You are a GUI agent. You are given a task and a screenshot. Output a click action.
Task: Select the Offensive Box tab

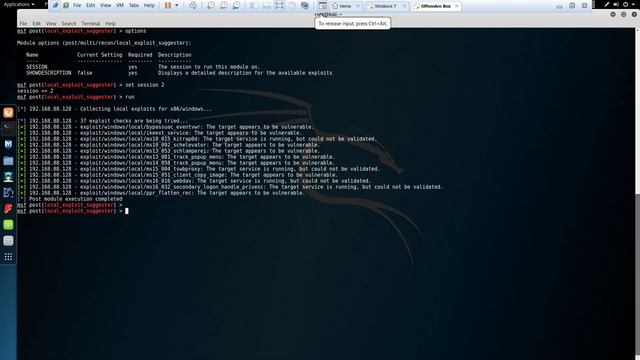coord(435,6)
